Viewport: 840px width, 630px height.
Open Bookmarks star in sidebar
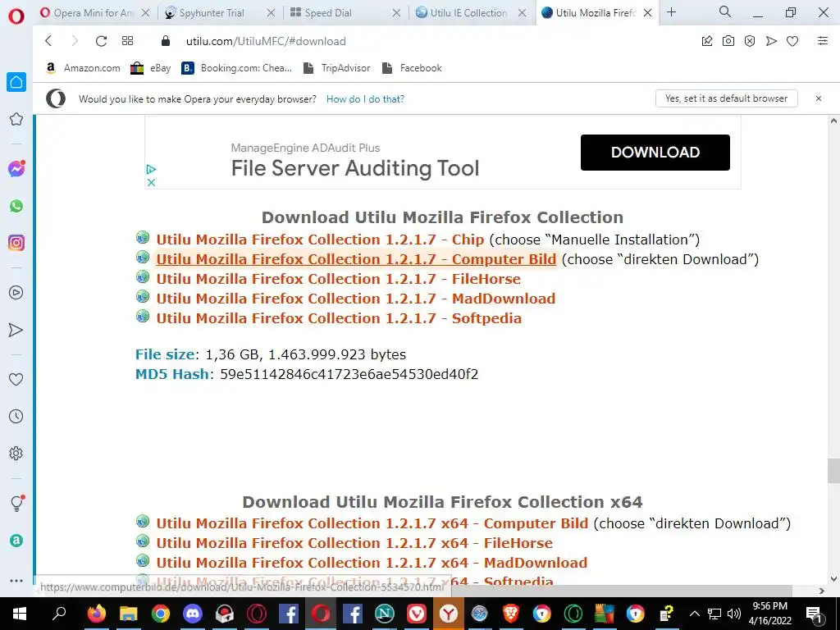(x=16, y=119)
